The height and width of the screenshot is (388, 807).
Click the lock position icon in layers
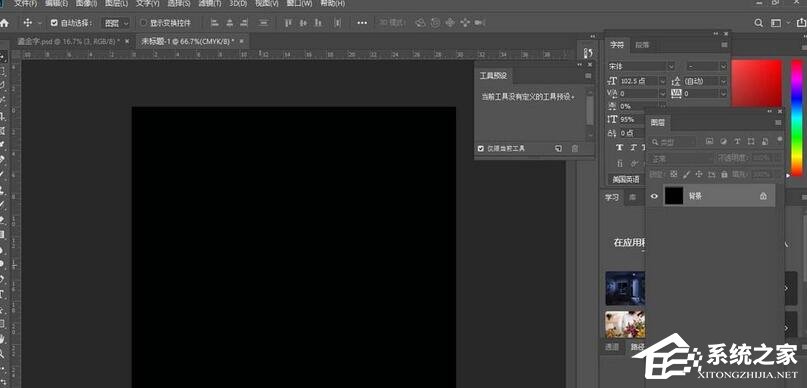point(699,174)
